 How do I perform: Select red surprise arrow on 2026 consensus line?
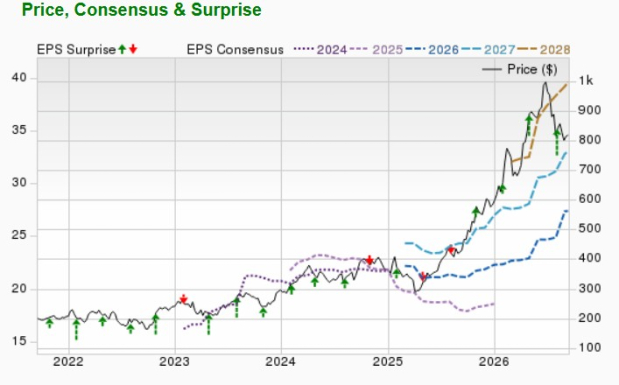point(423,276)
